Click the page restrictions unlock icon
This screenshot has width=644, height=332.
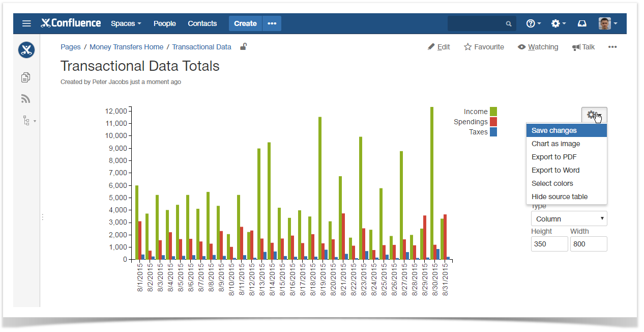point(244,47)
